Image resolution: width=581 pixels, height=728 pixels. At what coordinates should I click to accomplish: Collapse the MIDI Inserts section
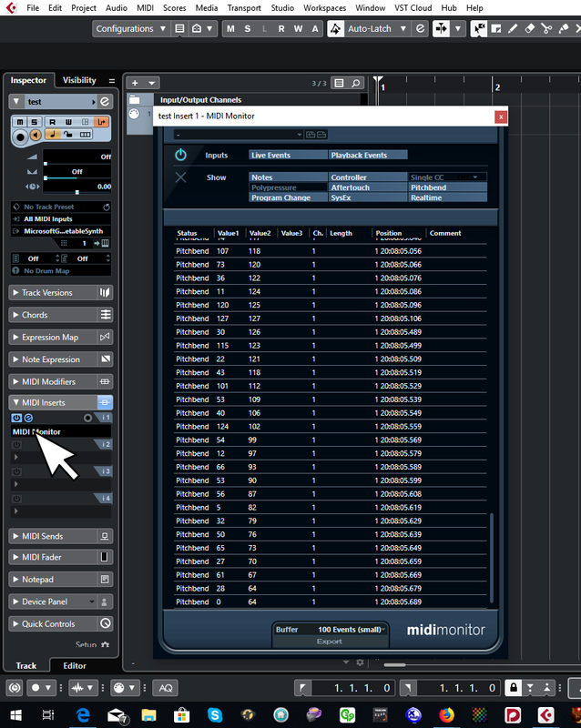point(53,402)
